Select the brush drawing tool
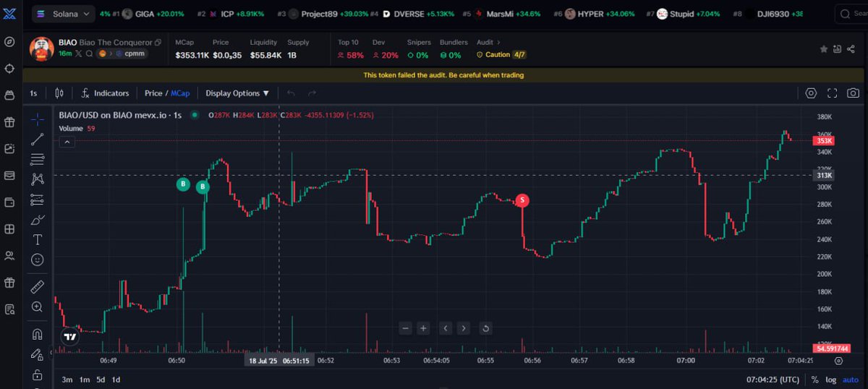 [x=38, y=220]
